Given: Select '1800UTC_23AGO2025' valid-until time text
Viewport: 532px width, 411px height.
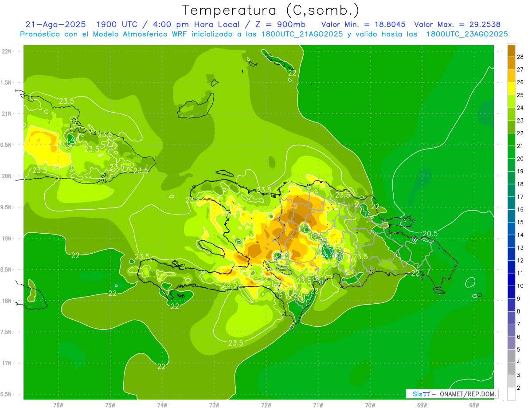Looking at the screenshot, I should (x=467, y=34).
